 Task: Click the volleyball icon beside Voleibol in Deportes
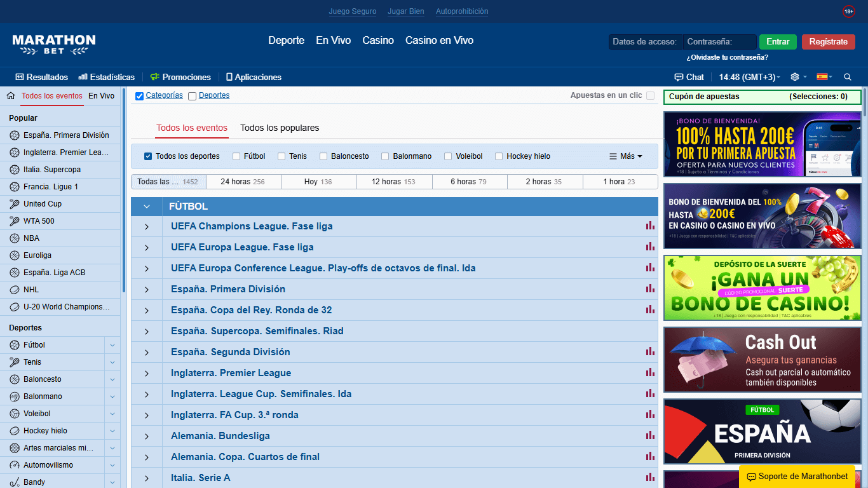point(15,414)
